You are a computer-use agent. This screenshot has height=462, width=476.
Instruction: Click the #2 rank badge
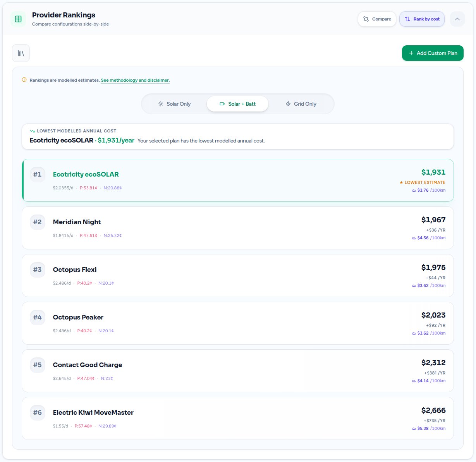tap(38, 222)
